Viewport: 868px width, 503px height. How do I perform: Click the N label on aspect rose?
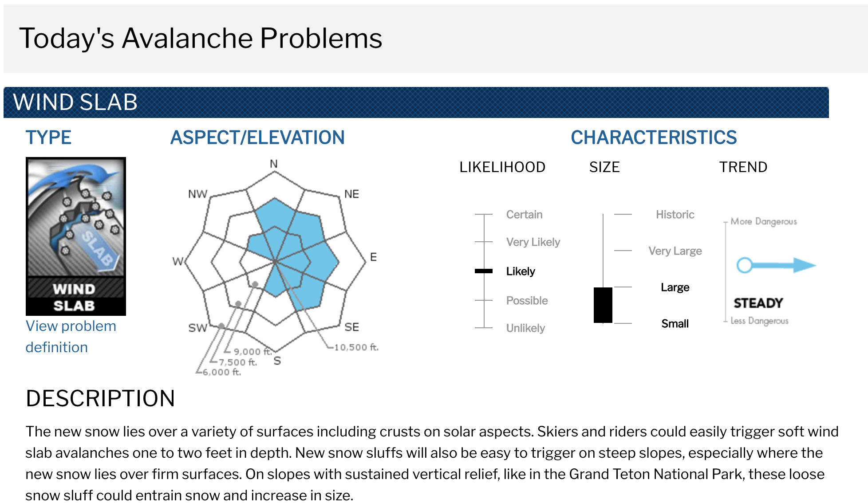[274, 164]
